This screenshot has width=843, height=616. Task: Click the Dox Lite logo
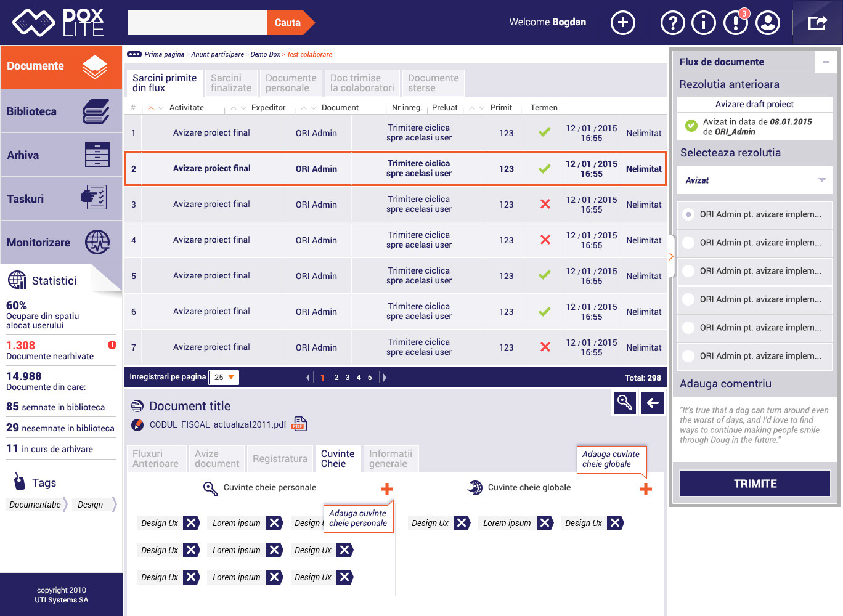click(59, 23)
